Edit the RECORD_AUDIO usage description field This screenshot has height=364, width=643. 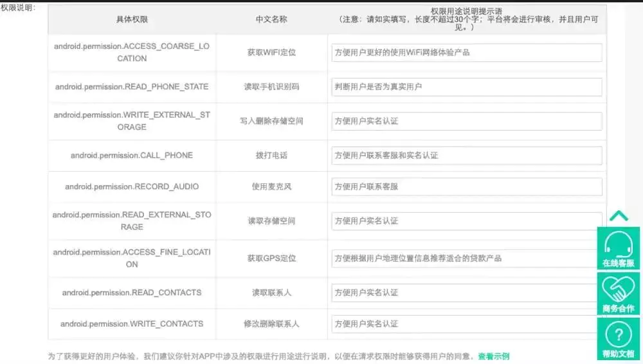pos(466,187)
